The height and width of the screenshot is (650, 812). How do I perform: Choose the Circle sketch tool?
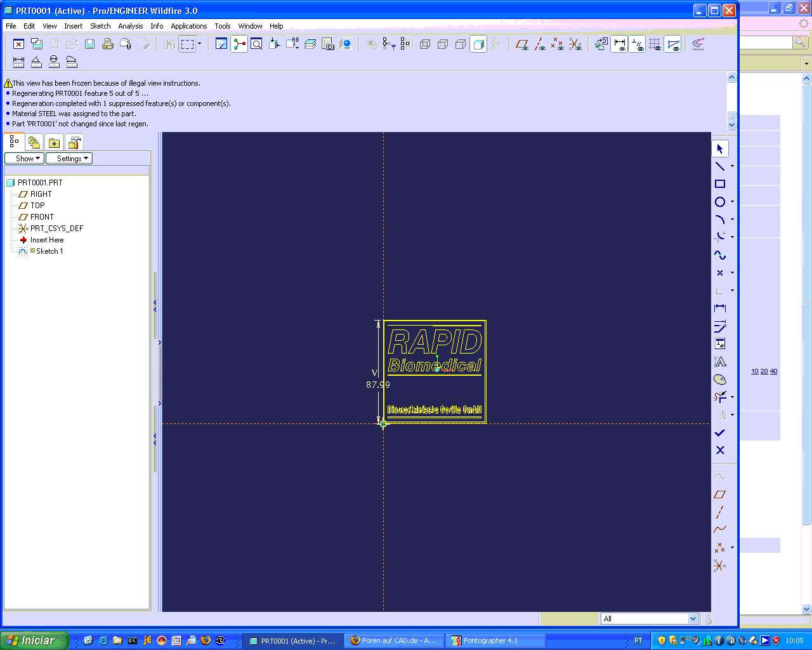click(720, 202)
